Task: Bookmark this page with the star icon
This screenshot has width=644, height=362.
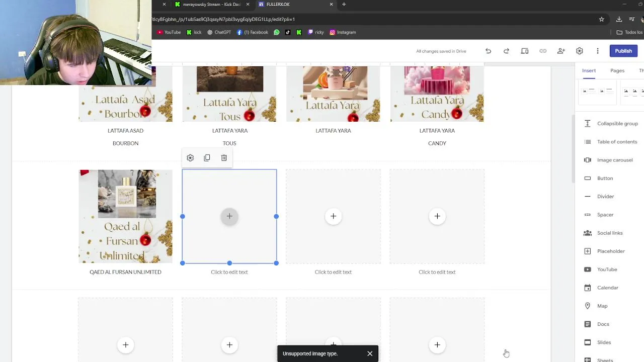Action: pyautogui.click(x=601, y=19)
